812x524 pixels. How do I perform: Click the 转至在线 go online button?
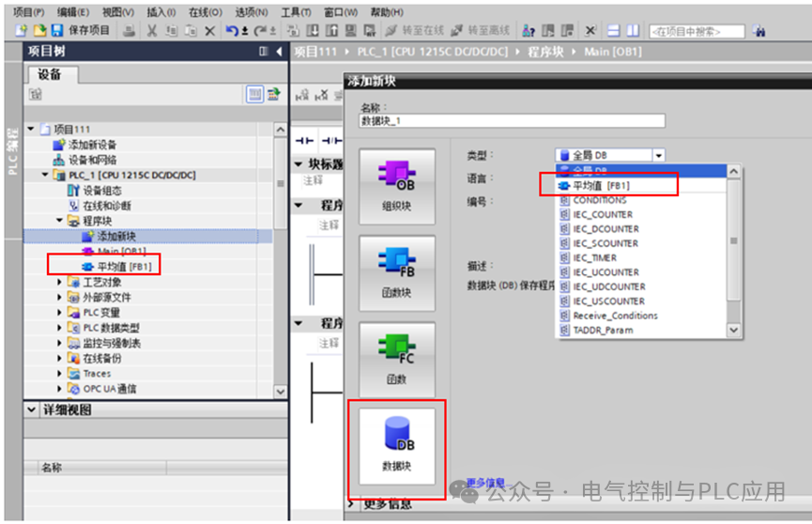[x=415, y=31]
